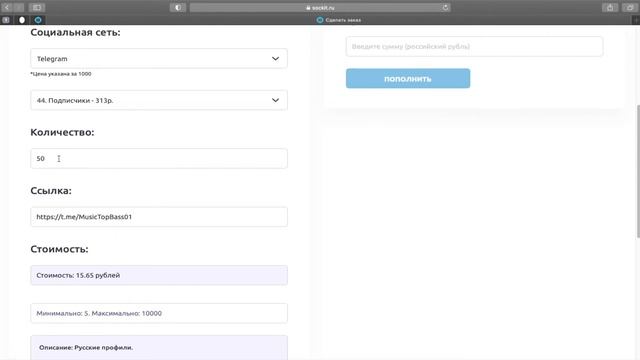Open the '44. Подписчики - 313р.' service dropdown

(159, 100)
